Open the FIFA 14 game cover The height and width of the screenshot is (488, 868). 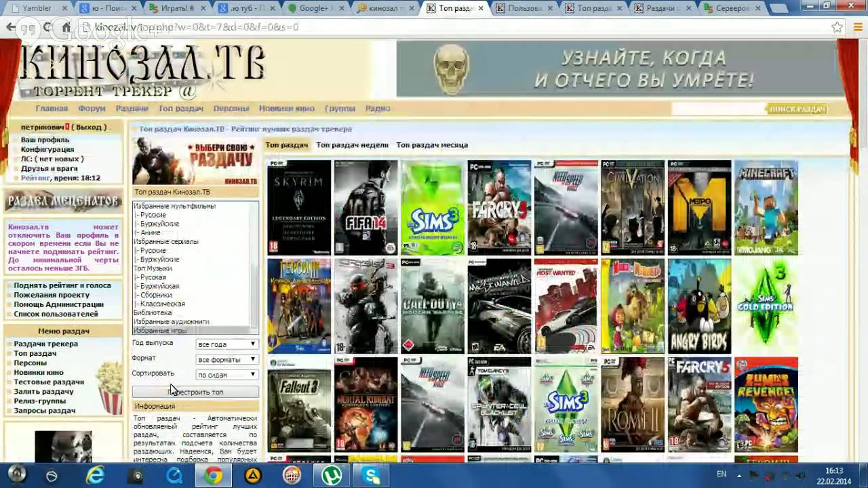pos(366,207)
